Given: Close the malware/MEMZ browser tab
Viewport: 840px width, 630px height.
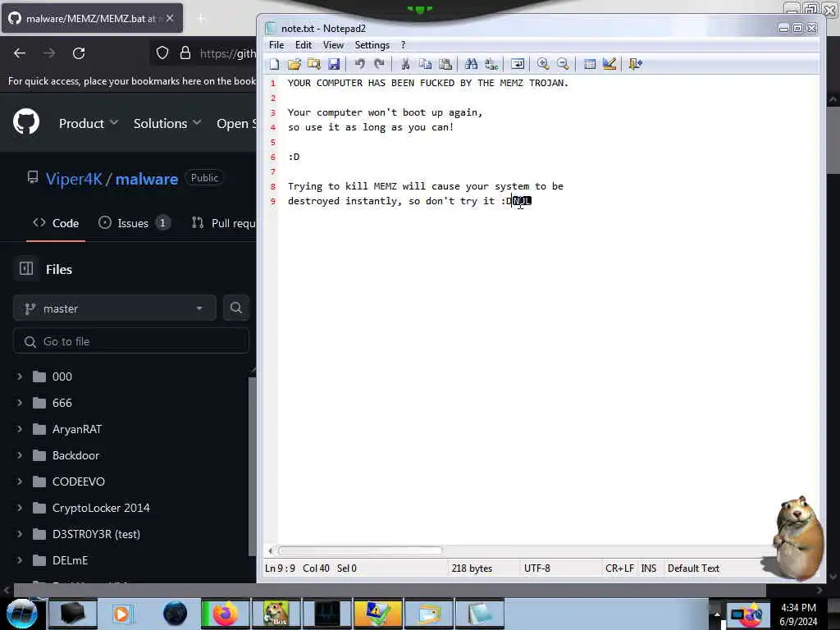Looking at the screenshot, I should point(170,18).
